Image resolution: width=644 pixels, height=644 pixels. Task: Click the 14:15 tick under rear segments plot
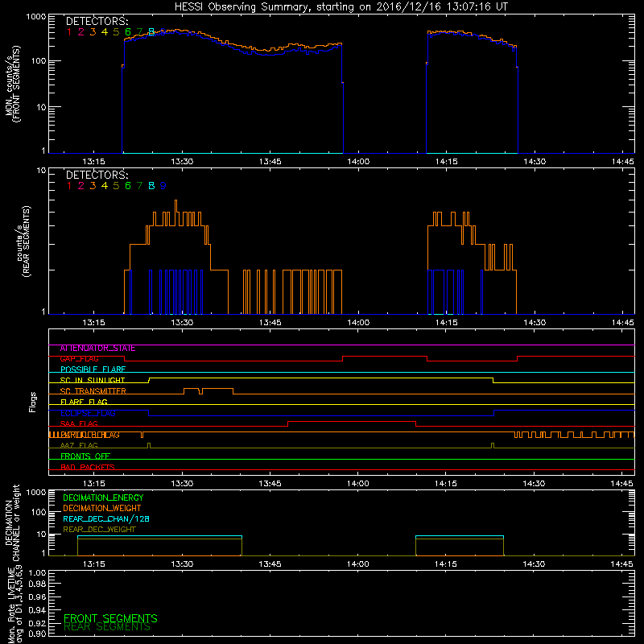pos(447,323)
